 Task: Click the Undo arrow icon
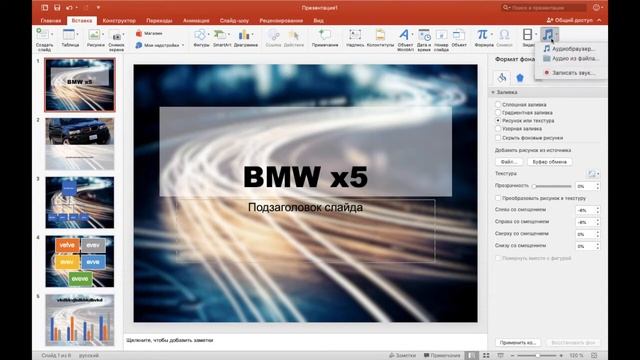(69, 7)
